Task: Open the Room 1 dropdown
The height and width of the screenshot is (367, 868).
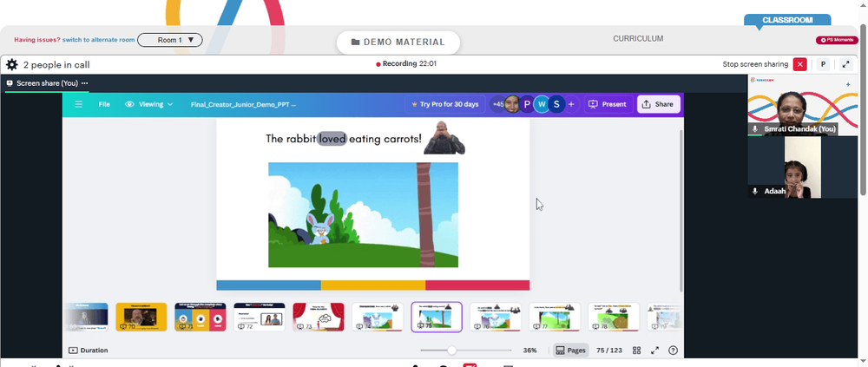Action: (170, 40)
